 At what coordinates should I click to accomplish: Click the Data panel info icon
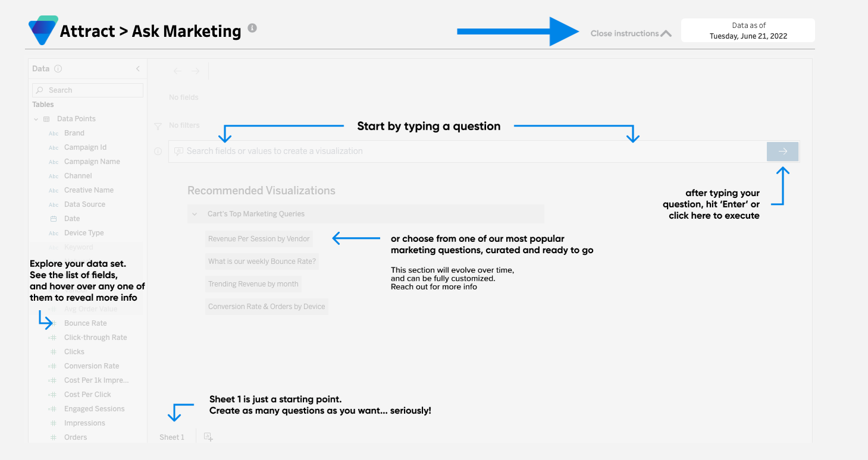click(x=58, y=68)
